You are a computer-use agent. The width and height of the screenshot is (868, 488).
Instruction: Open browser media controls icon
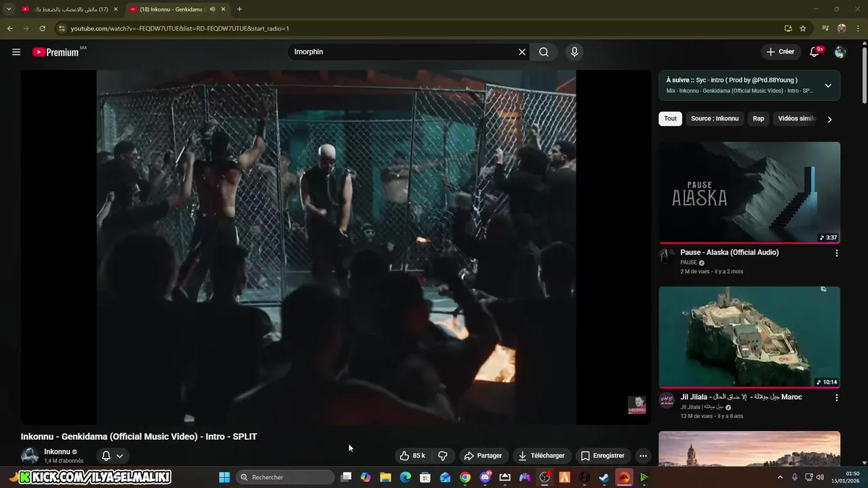click(x=825, y=28)
